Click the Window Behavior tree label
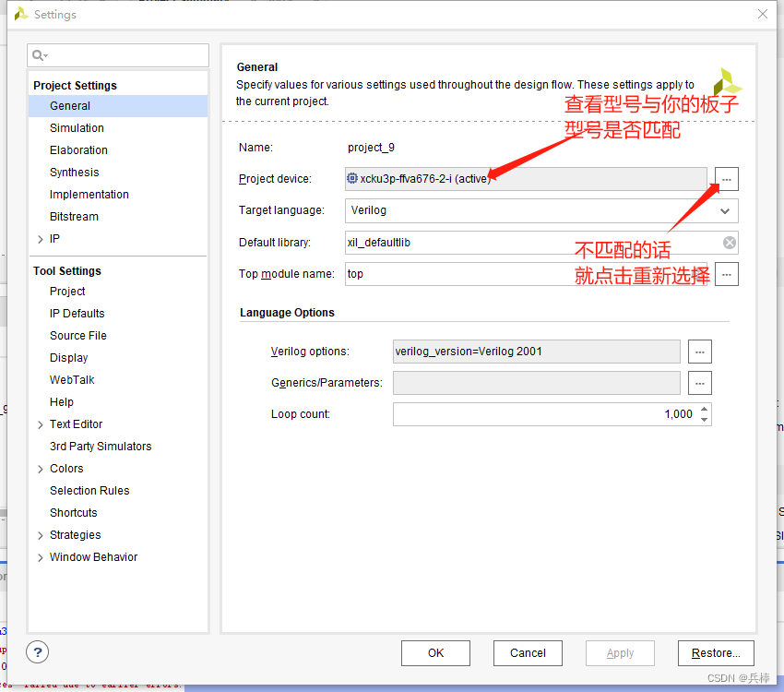 click(x=93, y=557)
